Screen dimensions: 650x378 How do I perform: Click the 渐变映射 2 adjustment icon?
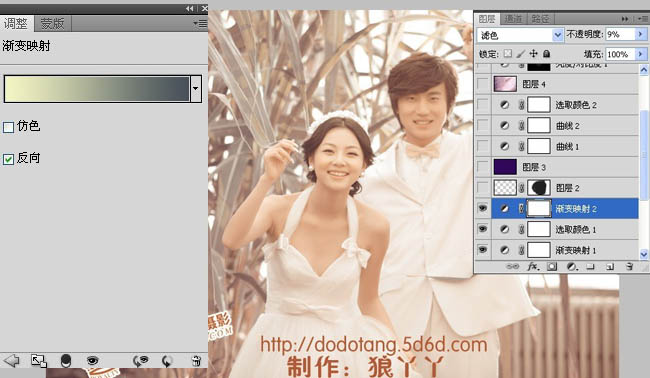[x=504, y=208]
